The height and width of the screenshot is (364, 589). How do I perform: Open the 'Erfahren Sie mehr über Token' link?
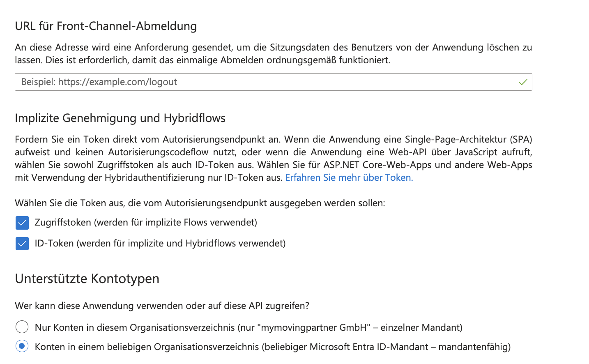pyautogui.click(x=349, y=177)
